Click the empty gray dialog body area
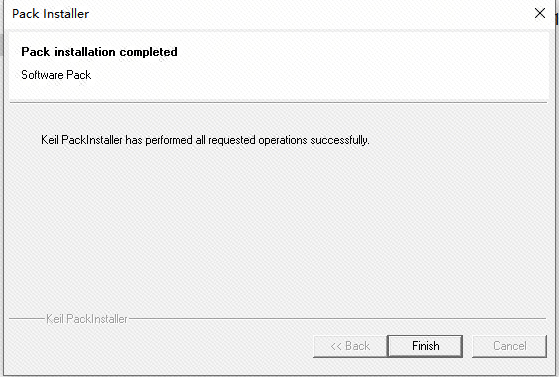The image size is (559, 377). [x=278, y=228]
